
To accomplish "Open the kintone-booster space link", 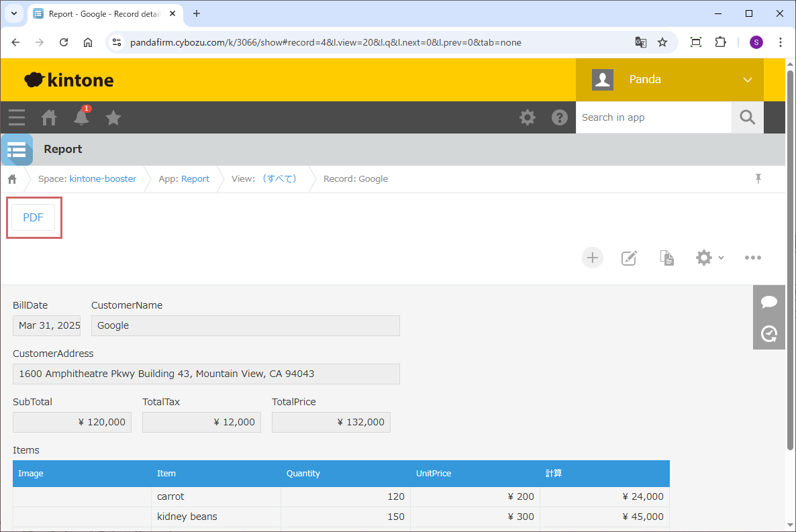I will click(103, 179).
